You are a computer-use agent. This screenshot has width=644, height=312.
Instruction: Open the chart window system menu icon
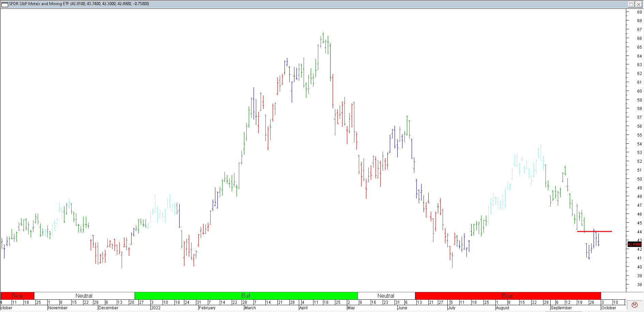click(x=5, y=4)
